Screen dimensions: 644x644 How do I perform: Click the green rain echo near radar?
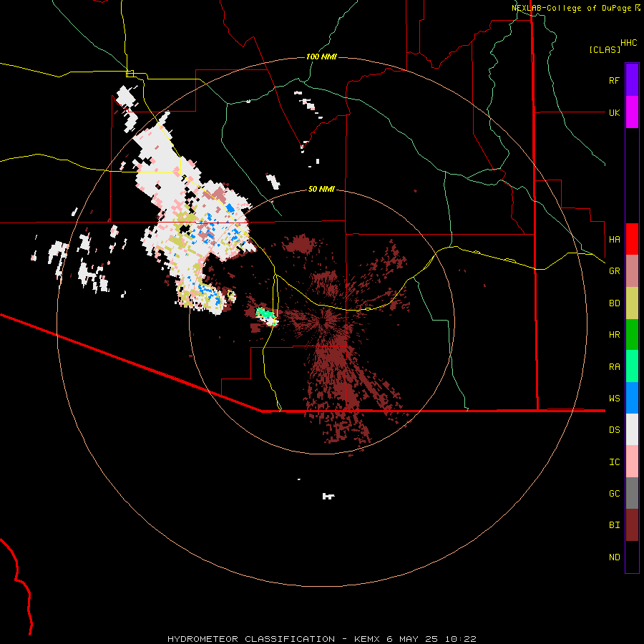coord(265,314)
